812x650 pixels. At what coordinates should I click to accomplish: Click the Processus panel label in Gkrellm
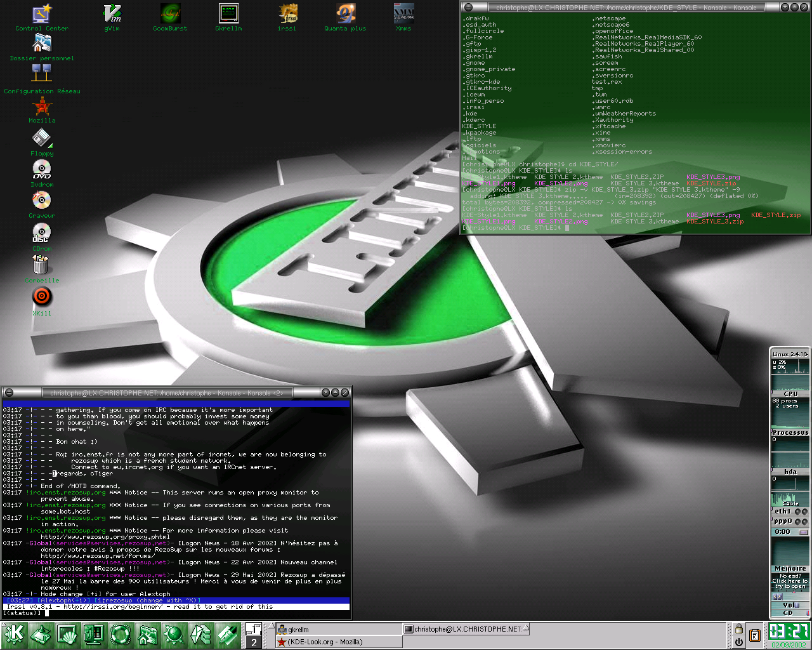pyautogui.click(x=790, y=433)
